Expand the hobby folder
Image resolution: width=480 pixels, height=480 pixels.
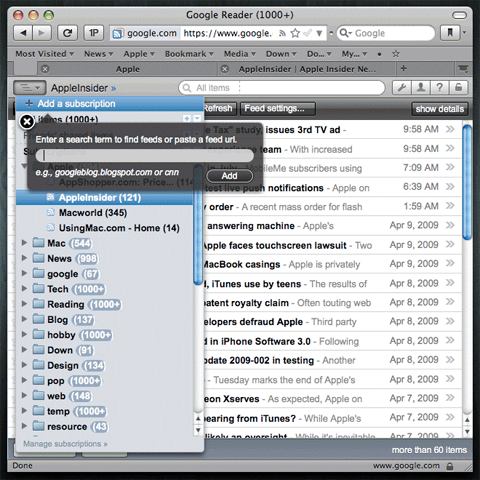point(24,334)
